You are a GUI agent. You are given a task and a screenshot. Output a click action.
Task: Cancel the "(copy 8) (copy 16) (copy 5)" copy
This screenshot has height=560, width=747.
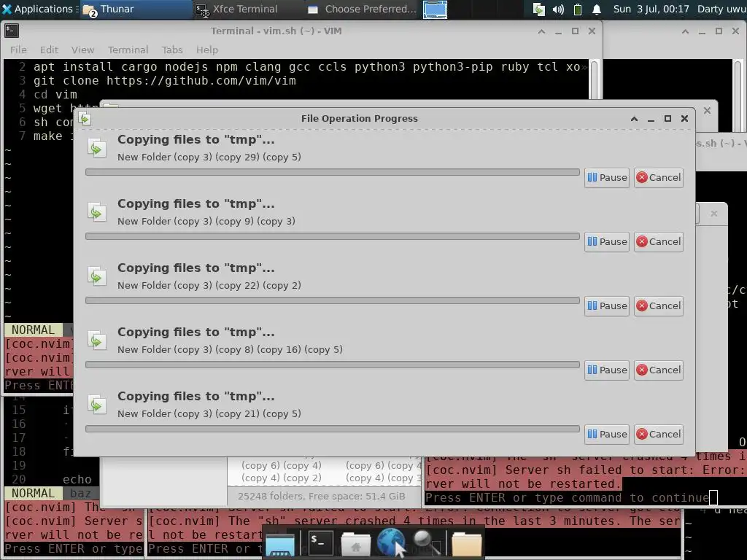pyautogui.click(x=659, y=370)
